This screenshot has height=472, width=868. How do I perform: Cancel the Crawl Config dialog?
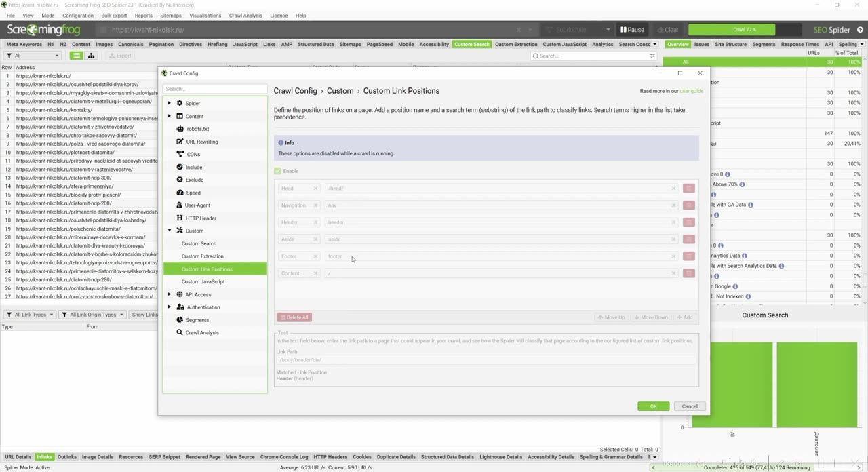[x=690, y=406]
